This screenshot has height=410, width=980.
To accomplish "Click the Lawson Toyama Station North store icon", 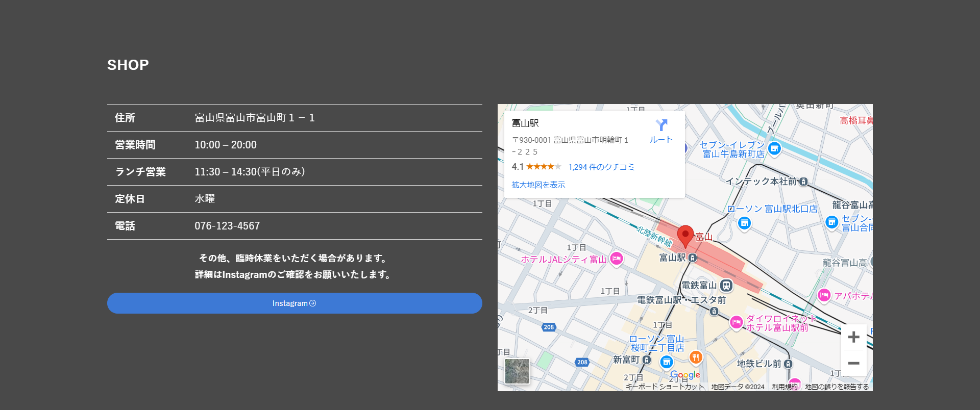I will point(744,223).
